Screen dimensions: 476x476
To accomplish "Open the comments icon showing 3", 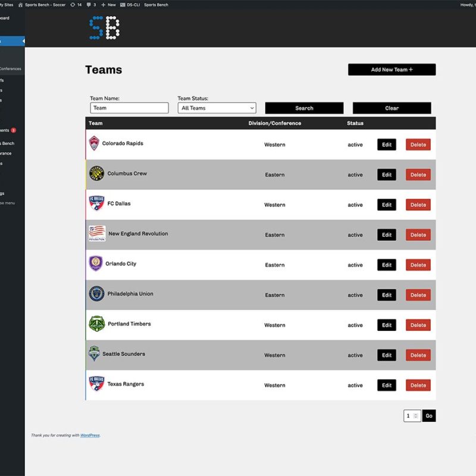I will (91, 5).
